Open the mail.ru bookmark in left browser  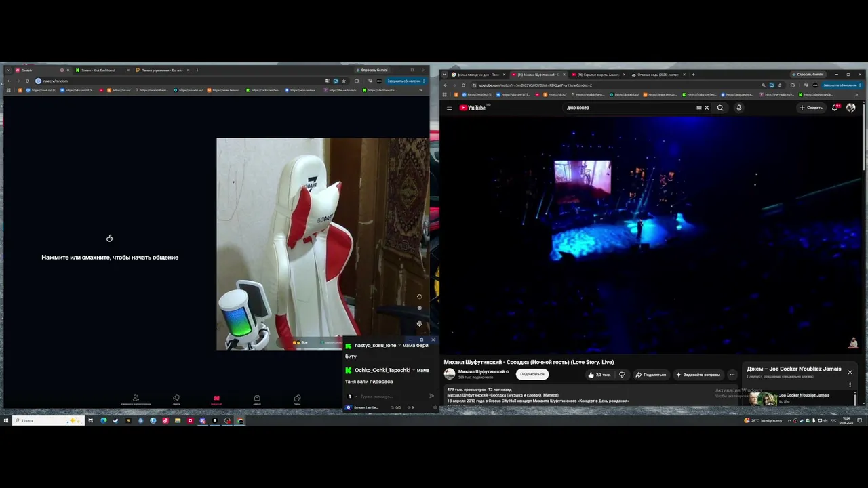42,90
